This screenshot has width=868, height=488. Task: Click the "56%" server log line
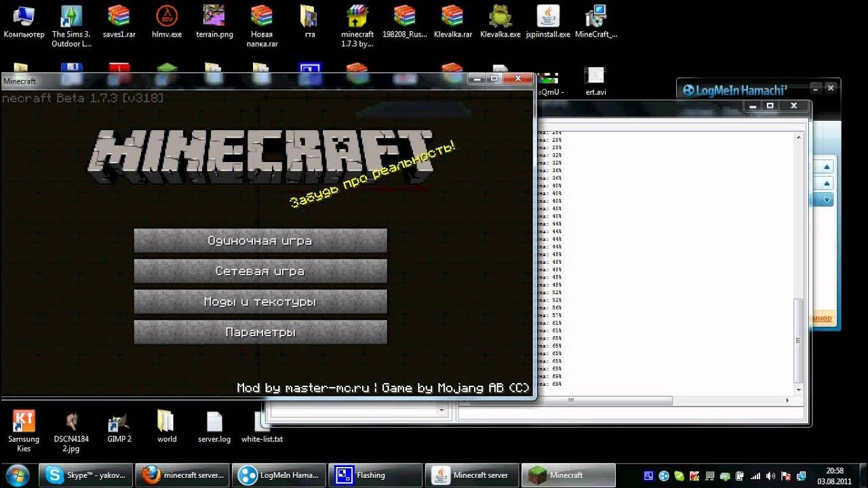pyautogui.click(x=549, y=308)
